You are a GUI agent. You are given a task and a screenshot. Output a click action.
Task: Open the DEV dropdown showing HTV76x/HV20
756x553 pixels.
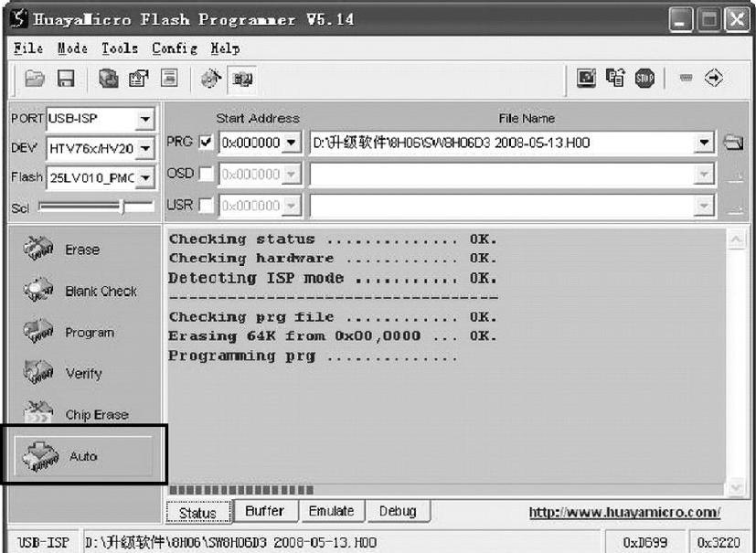coord(145,148)
